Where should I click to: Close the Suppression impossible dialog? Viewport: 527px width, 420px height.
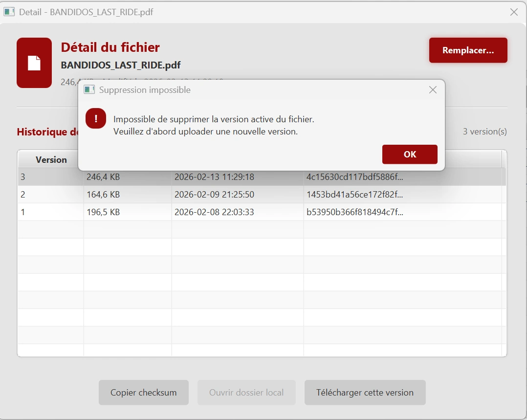[433, 90]
